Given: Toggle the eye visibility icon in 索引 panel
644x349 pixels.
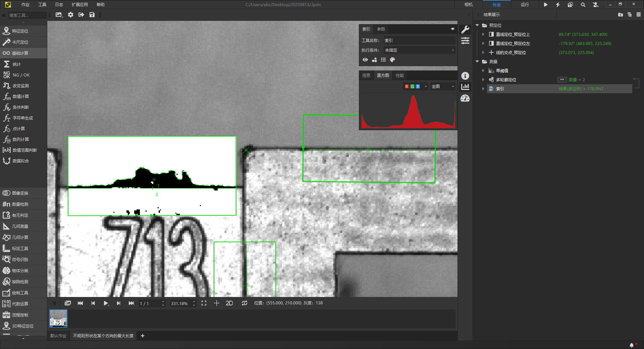Looking at the screenshot, I should 365,60.
